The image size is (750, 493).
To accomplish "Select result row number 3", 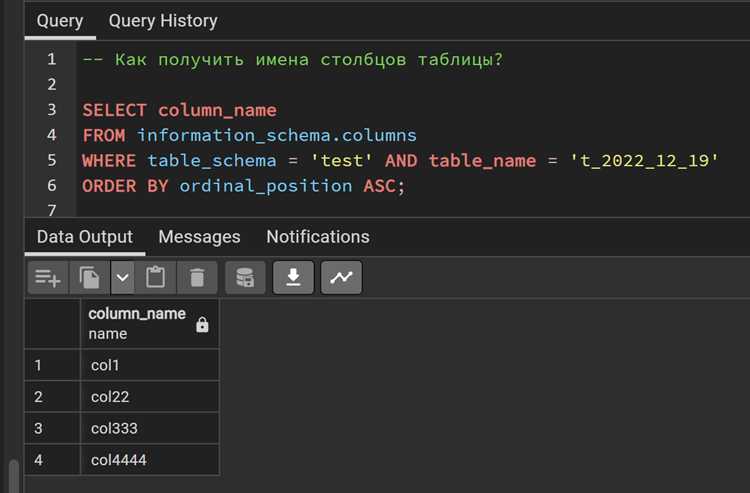I will [x=53, y=428].
